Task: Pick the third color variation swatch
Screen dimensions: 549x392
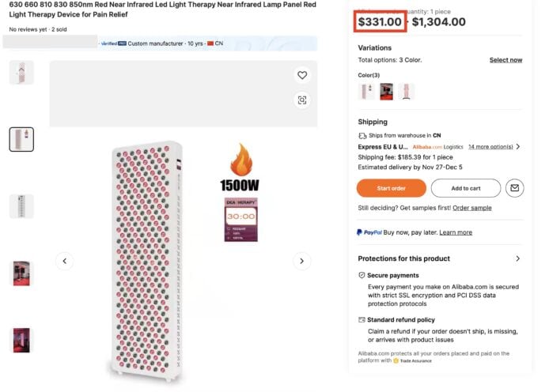Action: point(407,92)
